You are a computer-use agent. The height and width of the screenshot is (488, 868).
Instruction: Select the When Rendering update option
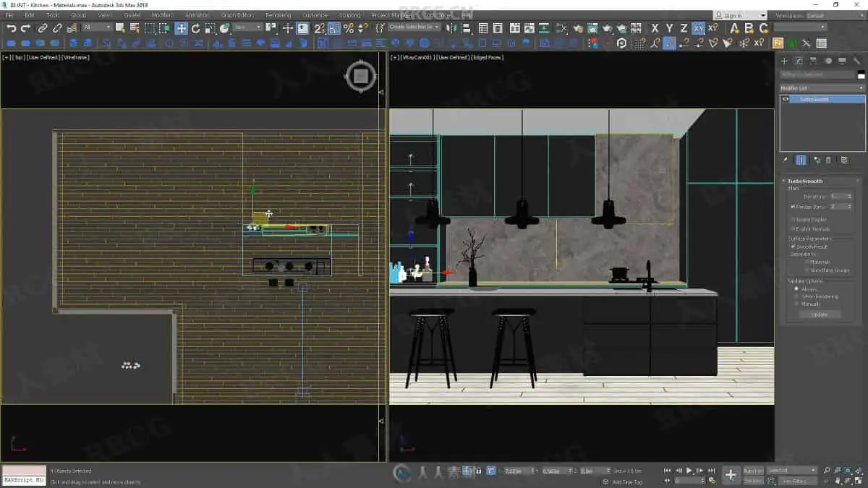[x=797, y=296]
